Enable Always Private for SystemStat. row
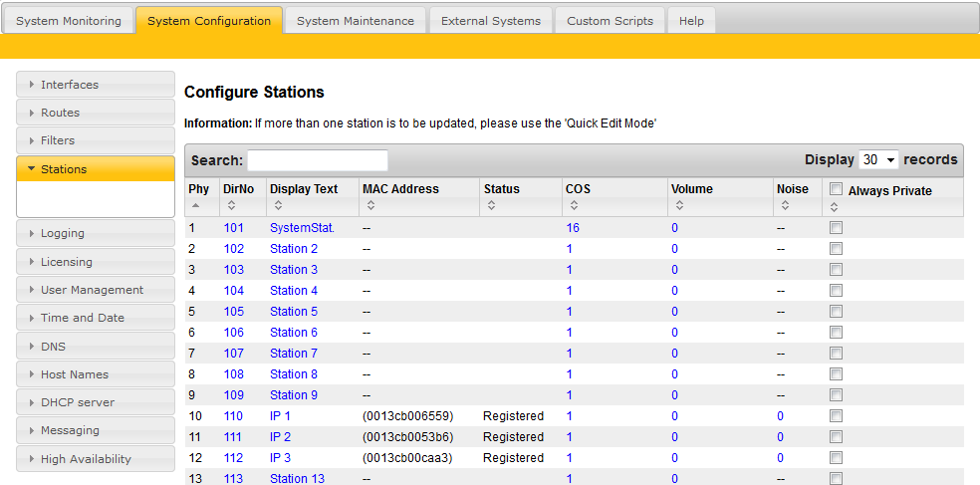This screenshot has width=980, height=485. [x=837, y=228]
